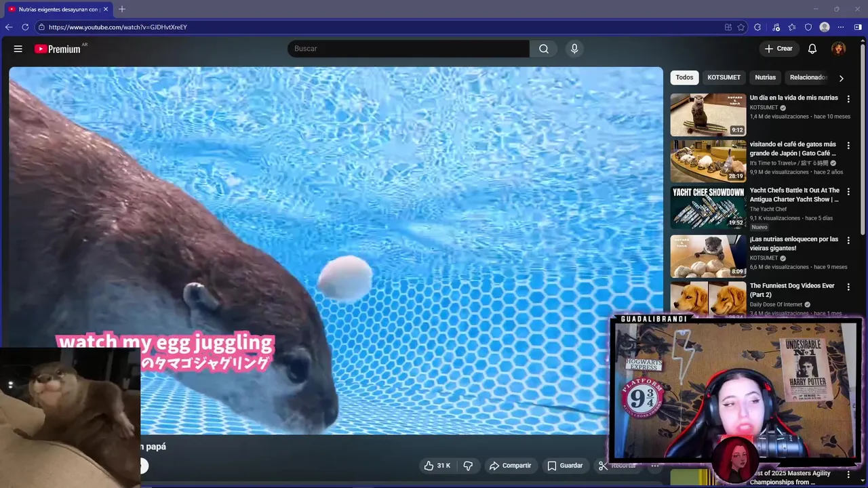868x488 pixels.
Task: Click 'Nuevo' badge on Yacht Chefs video
Action: tap(759, 227)
